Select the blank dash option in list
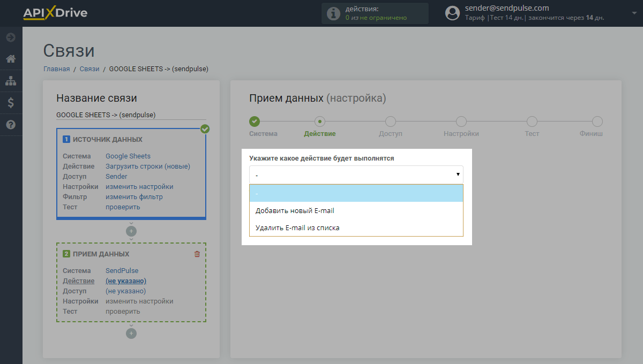The width and height of the screenshot is (643, 364). (x=356, y=193)
